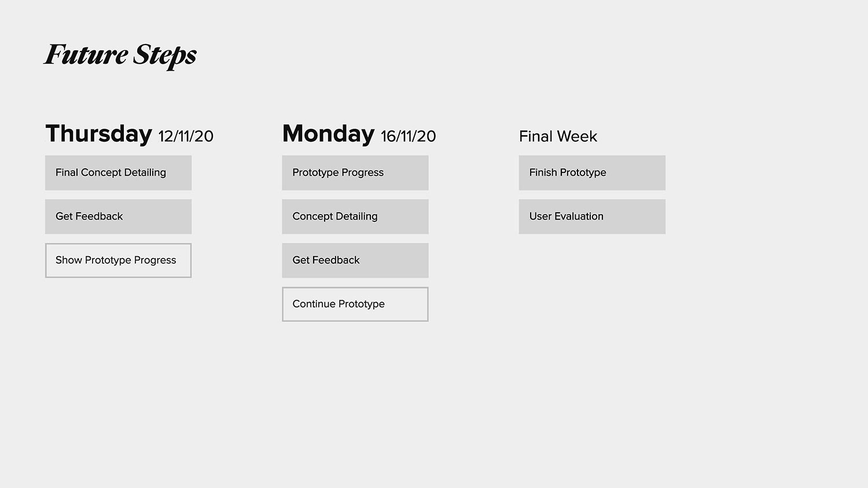Viewport: 868px width, 488px height.
Task: Select the bold Thursday heading
Action: [98, 134]
